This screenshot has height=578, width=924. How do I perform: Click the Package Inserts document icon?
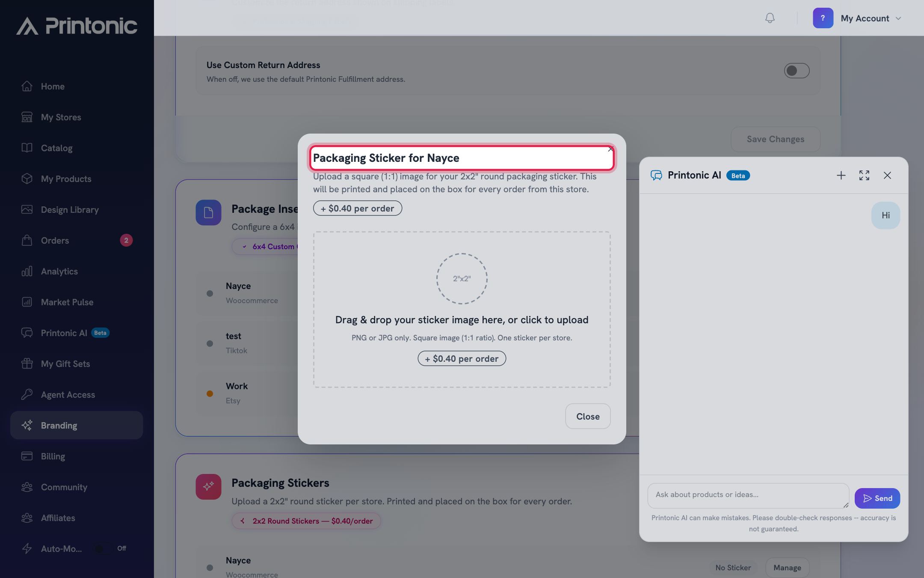pyautogui.click(x=208, y=212)
